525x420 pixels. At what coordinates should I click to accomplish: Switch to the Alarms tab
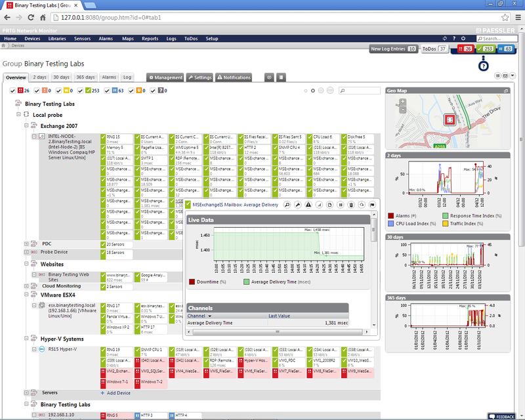(109, 77)
